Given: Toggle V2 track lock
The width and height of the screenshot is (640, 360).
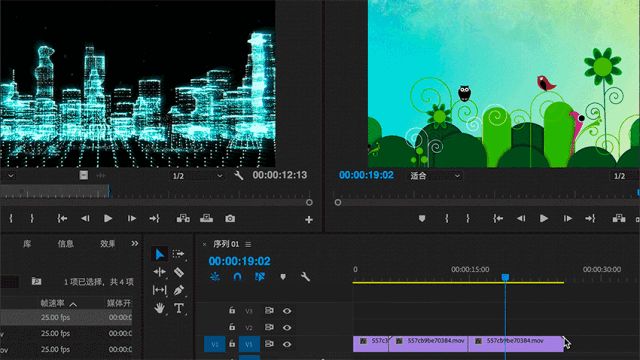Looking at the screenshot, I should 232,327.
